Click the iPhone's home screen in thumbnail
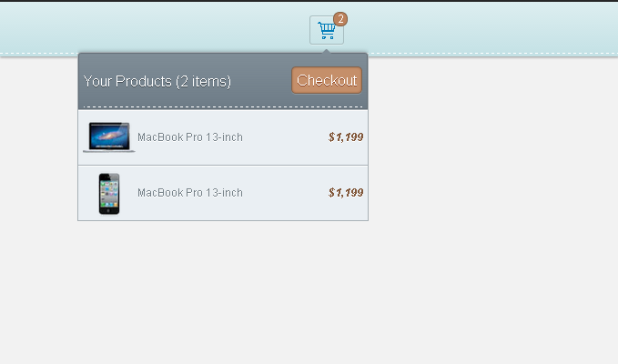 (x=109, y=194)
